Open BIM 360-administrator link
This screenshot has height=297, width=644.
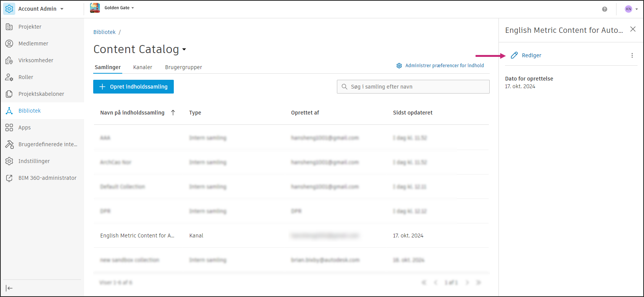(47, 178)
